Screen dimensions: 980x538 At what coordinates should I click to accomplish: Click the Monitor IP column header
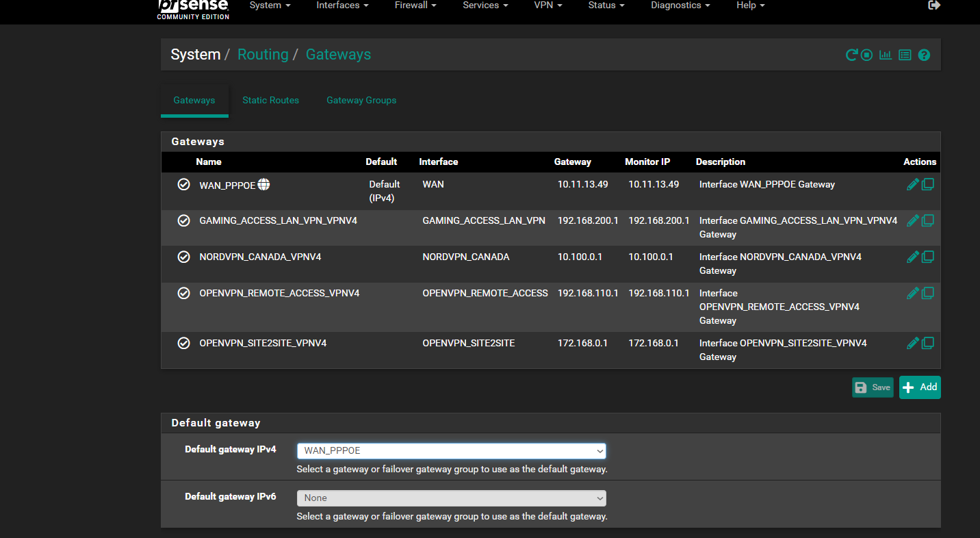647,162
